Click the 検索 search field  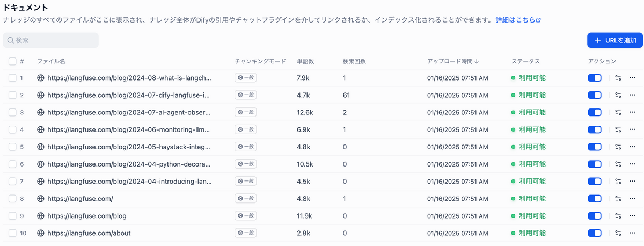pos(51,40)
